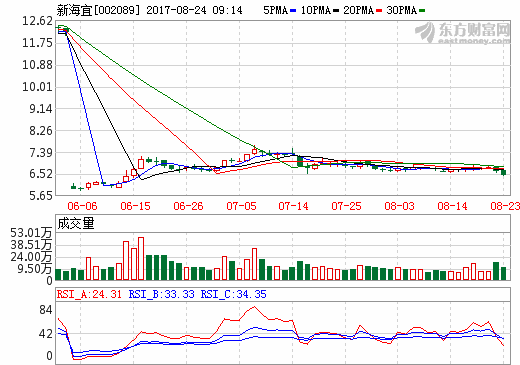The image size is (520, 365).
Task: Click the 20PMA legend label
Action: click(x=358, y=10)
